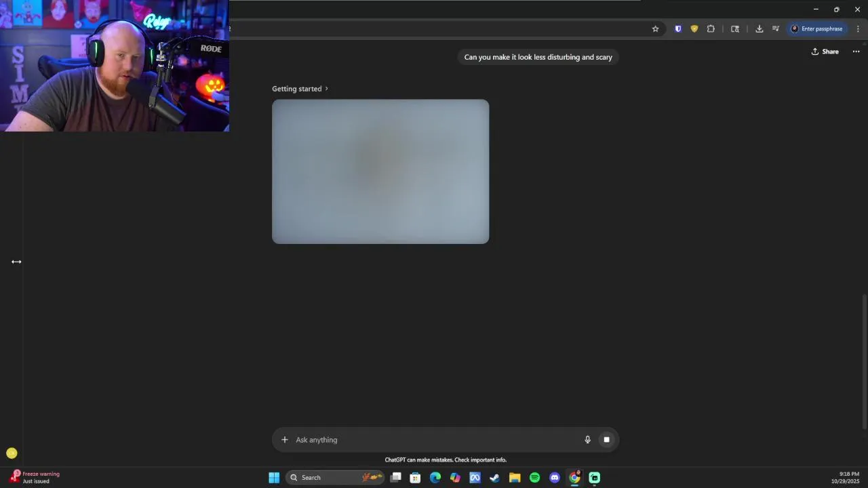This screenshot has width=868, height=488.
Task: Open File Explorer from the taskbar
Action: coord(515,478)
